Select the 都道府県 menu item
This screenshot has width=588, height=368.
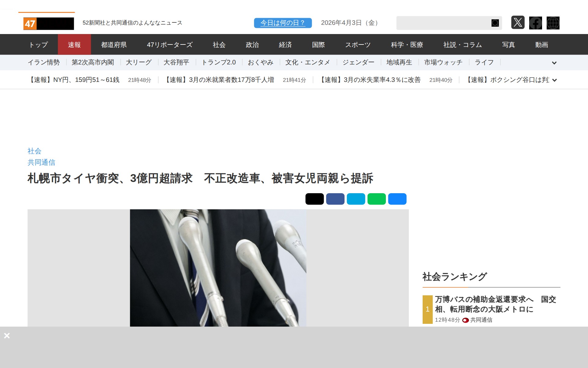(114, 45)
